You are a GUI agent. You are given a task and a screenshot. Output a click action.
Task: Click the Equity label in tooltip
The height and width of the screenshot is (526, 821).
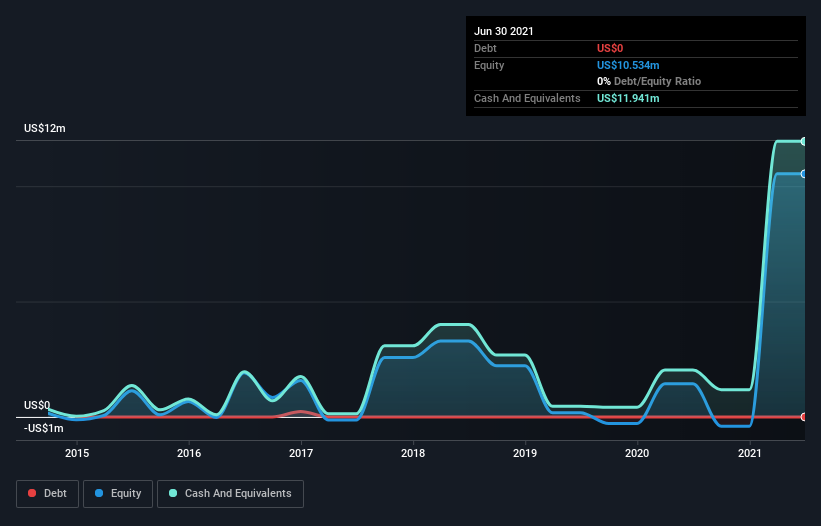(489, 65)
